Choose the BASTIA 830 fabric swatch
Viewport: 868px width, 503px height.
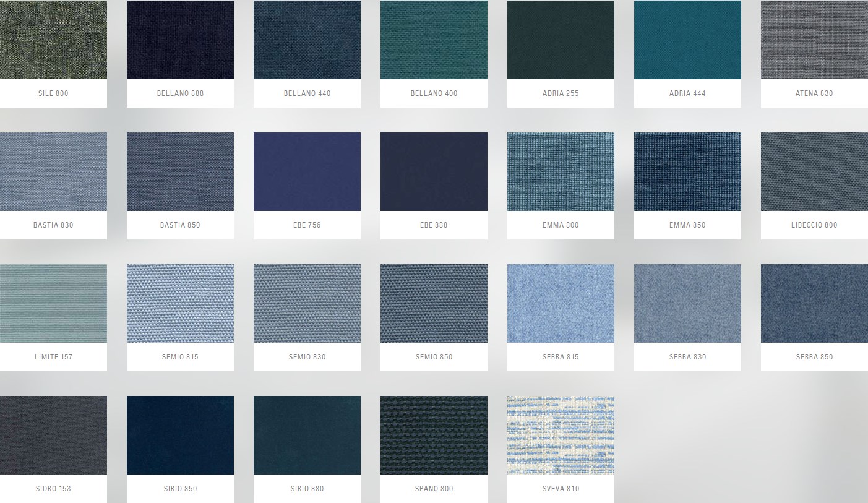(53, 171)
